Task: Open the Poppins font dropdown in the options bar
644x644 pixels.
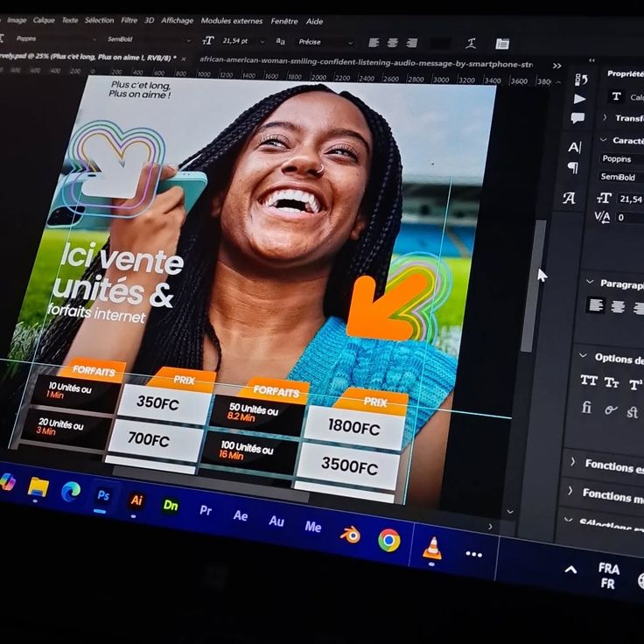Action: click(52, 39)
